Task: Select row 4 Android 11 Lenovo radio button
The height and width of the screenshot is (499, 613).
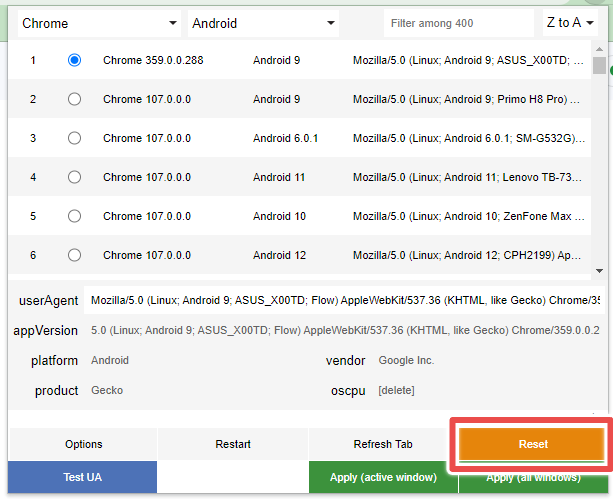Action: [x=74, y=177]
